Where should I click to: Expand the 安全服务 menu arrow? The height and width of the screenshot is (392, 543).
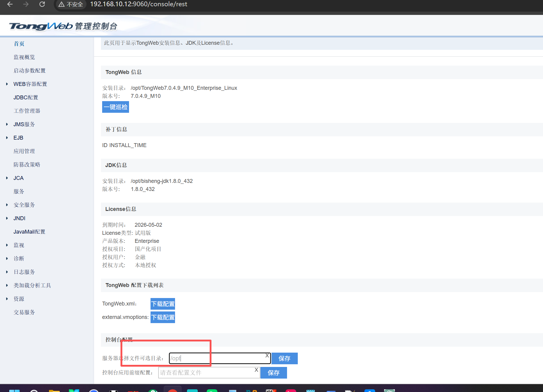click(x=7, y=205)
